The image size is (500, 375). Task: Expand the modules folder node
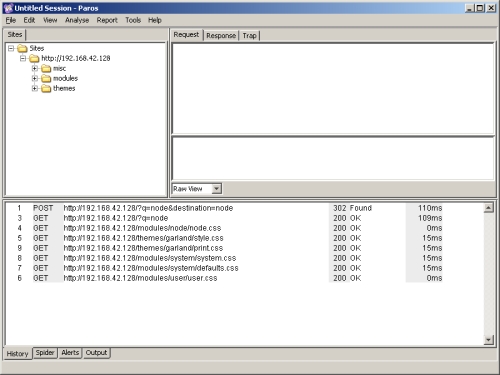(x=35, y=78)
